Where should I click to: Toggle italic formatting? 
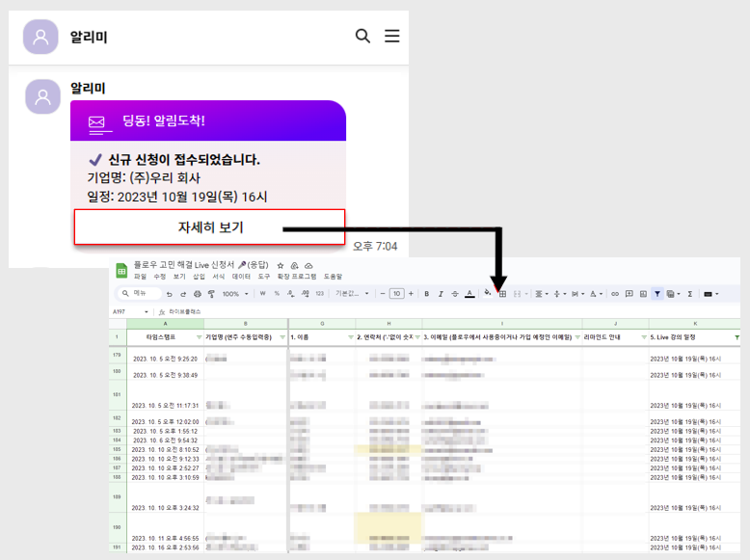coord(441,294)
